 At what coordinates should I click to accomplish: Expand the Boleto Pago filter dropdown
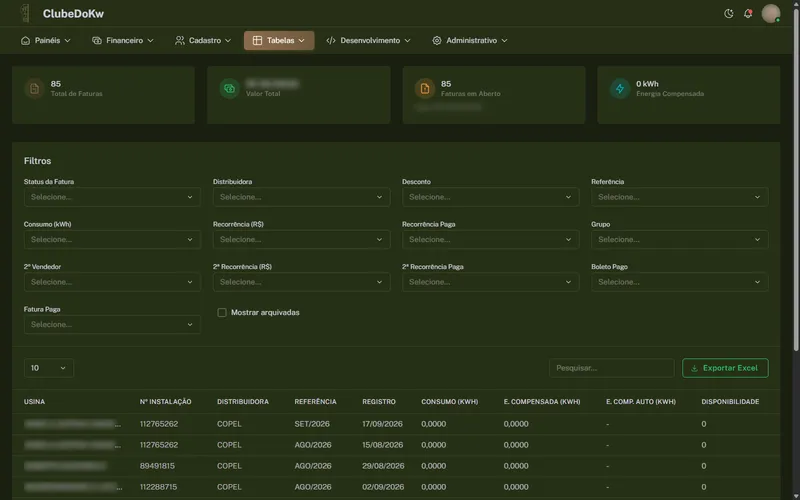(680, 282)
